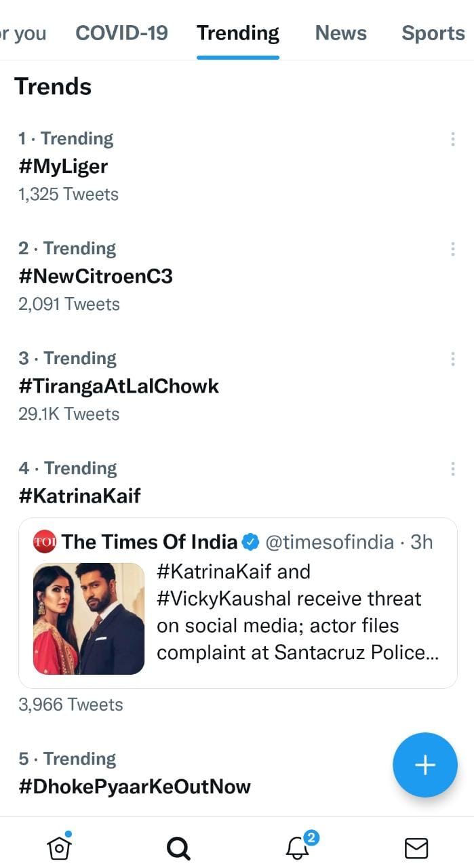Tap the blue compose tweet button

(x=425, y=765)
